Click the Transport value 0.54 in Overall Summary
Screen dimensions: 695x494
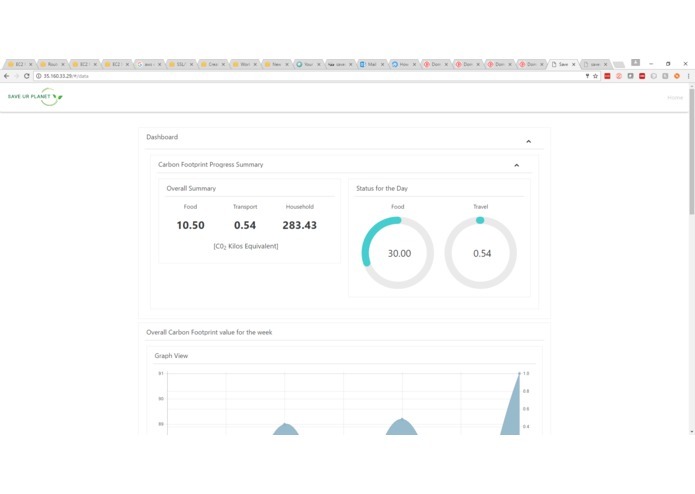245,225
